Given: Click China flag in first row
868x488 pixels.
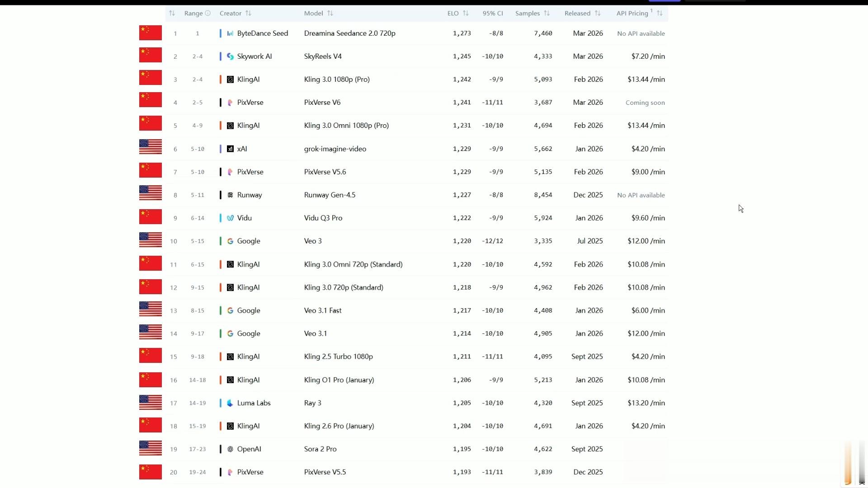Looking at the screenshot, I should (x=150, y=33).
